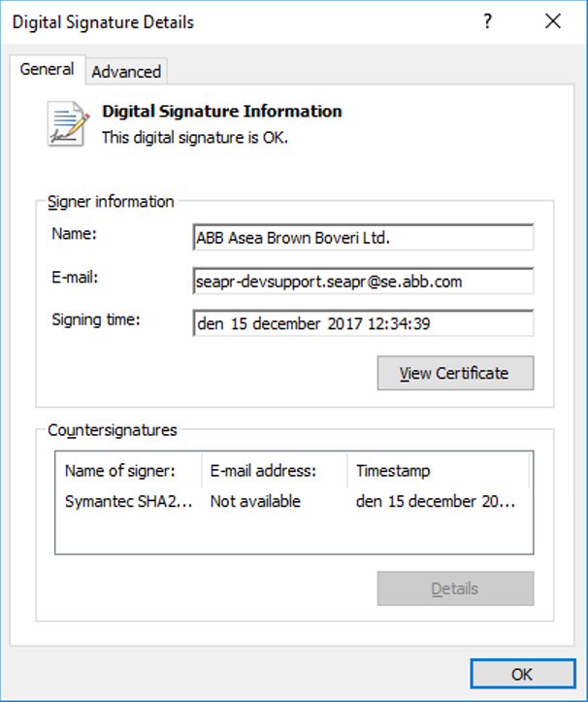The height and width of the screenshot is (702, 588).
Task: Click the Signer information group label
Action: 111,202
